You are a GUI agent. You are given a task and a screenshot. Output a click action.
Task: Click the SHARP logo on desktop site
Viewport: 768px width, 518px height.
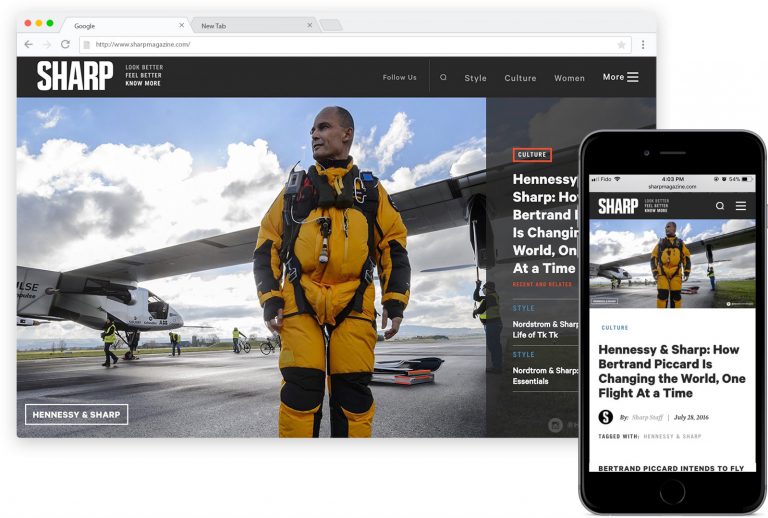(75, 76)
